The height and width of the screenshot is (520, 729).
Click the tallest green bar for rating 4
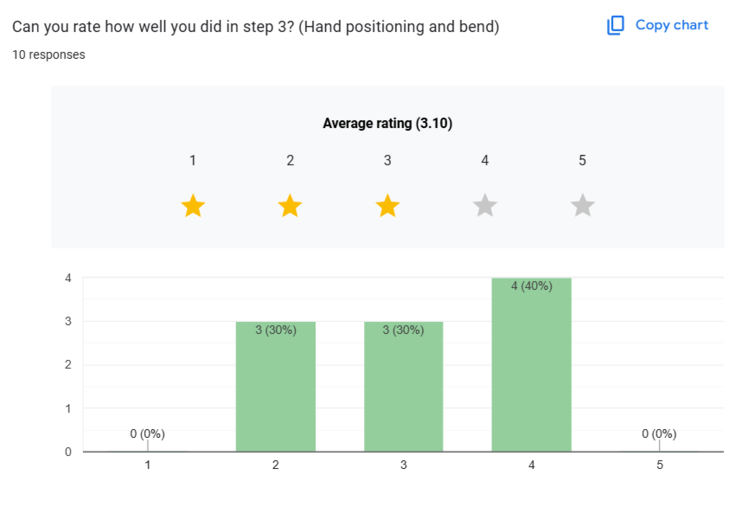click(531, 370)
